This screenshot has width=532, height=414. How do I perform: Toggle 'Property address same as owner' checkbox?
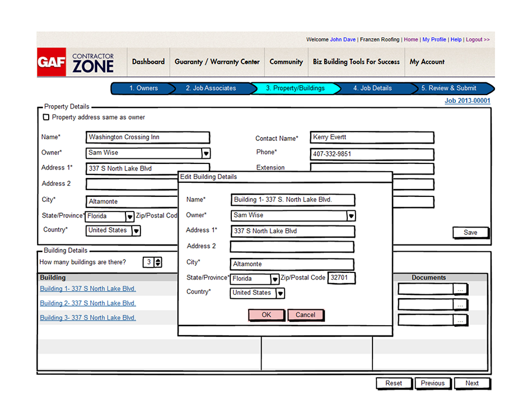click(46, 117)
